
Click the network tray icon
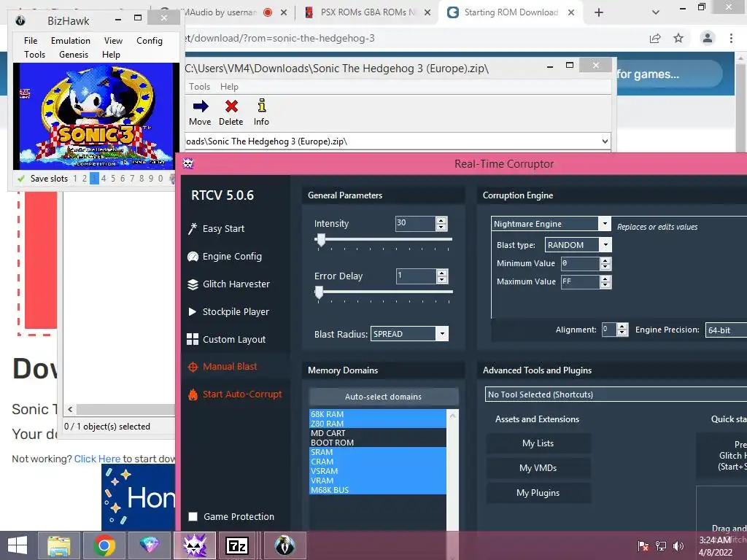[x=661, y=545]
